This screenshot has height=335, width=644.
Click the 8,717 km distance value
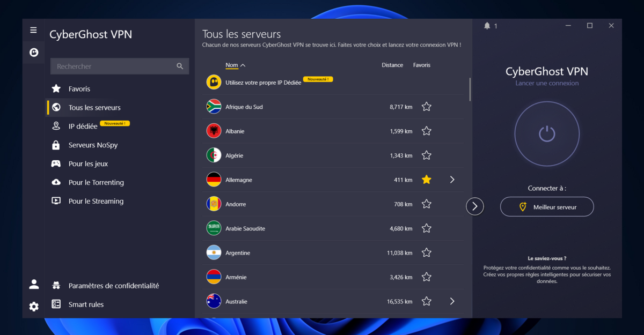coord(401,107)
